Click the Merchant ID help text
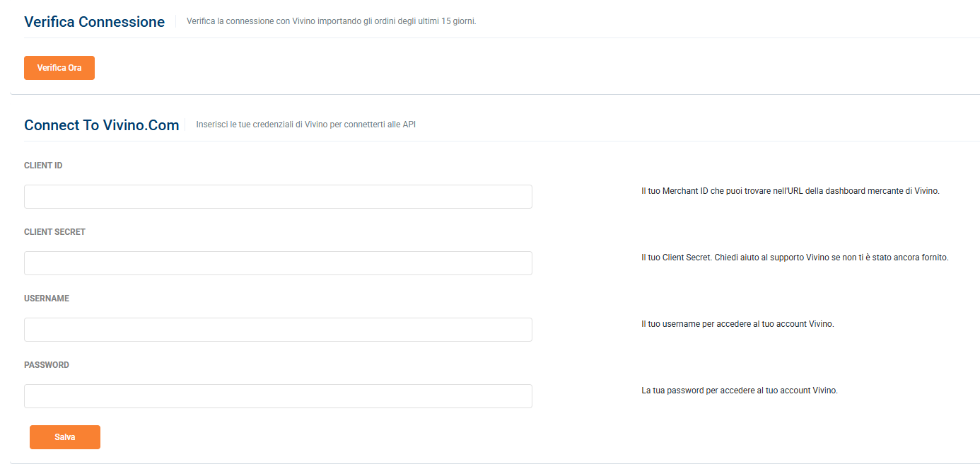The height and width of the screenshot is (474, 980). [x=791, y=191]
